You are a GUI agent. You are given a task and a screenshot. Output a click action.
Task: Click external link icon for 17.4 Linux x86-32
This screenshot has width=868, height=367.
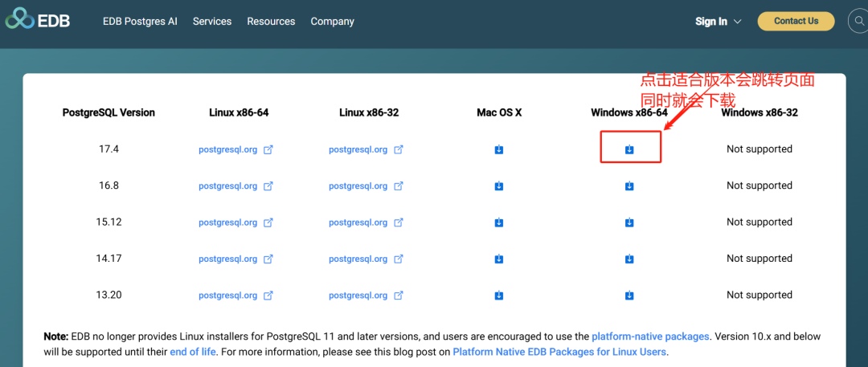[x=399, y=149]
